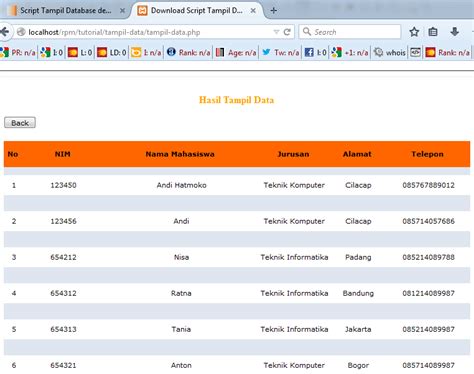Image resolution: width=474 pixels, height=374 pixels.
Task: Reload the page with the refresh icon
Action: pos(287,32)
